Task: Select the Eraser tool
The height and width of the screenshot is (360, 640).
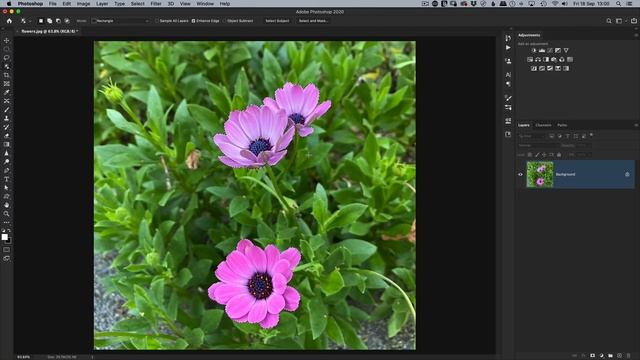Action: point(7,136)
